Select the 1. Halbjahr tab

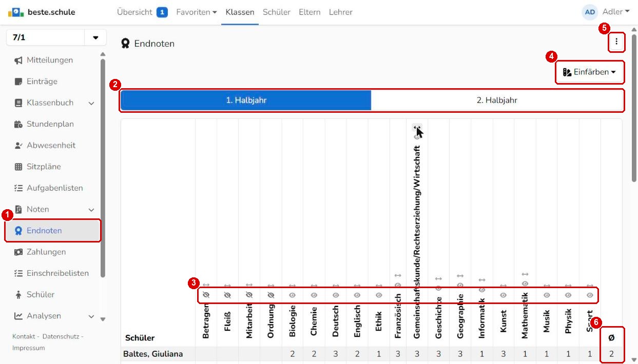coord(246,100)
